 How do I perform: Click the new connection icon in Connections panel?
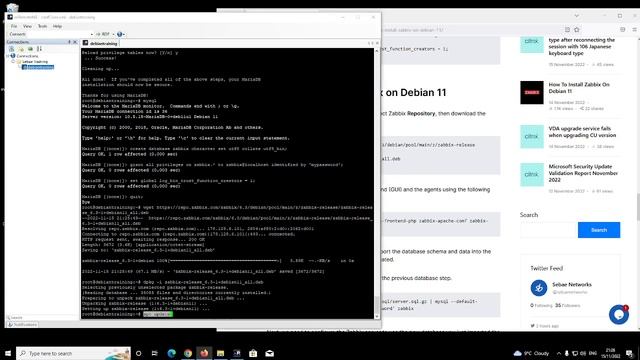(x=12, y=49)
